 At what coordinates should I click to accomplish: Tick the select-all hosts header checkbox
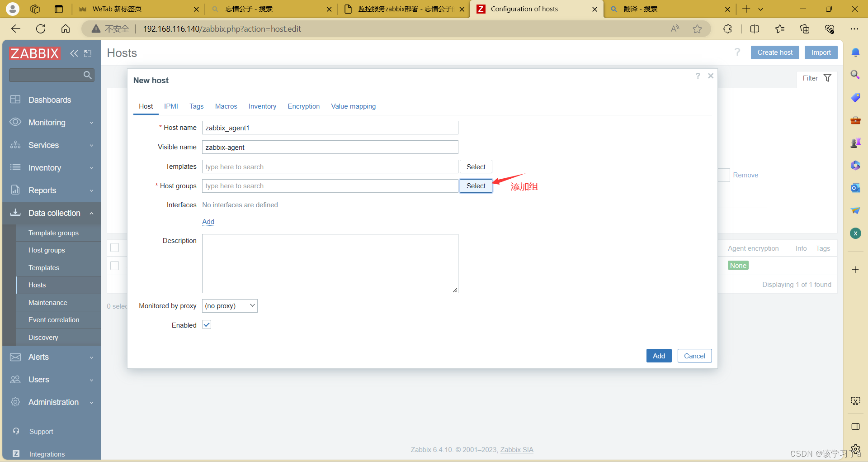pos(115,248)
